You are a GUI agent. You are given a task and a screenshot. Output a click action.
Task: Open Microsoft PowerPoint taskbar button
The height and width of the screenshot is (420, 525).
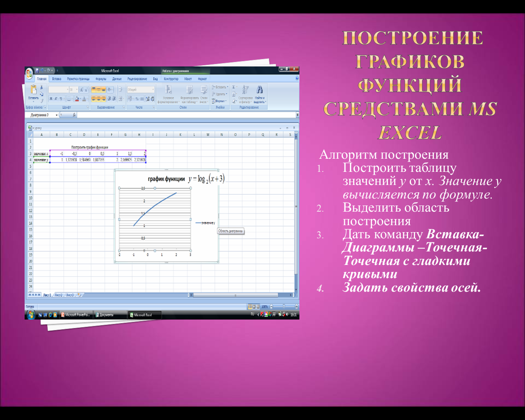point(76,315)
